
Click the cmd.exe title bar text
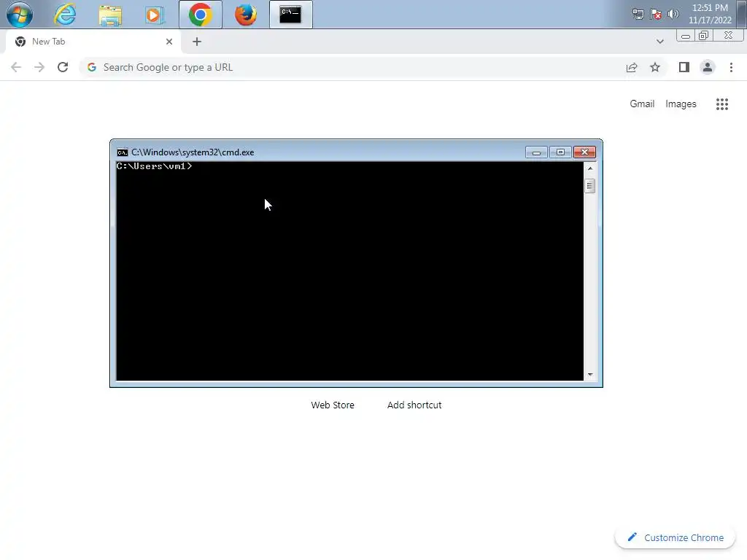(193, 152)
